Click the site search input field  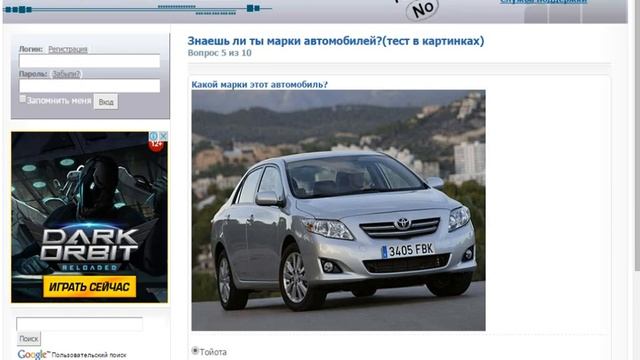pyautogui.click(x=80, y=324)
